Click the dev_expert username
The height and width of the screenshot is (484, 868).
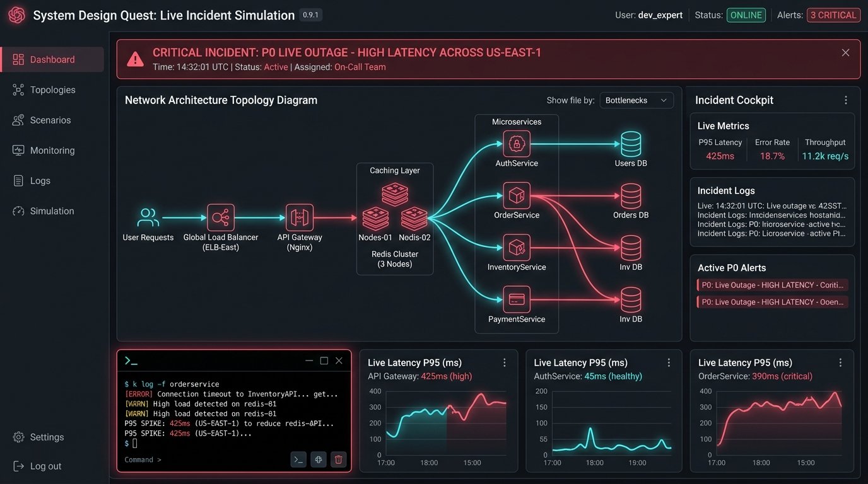pos(660,15)
